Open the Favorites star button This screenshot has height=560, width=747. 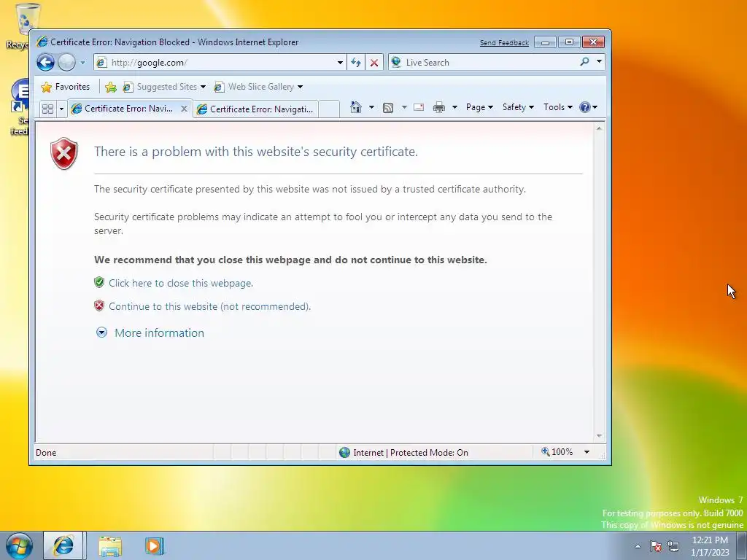pyautogui.click(x=66, y=87)
